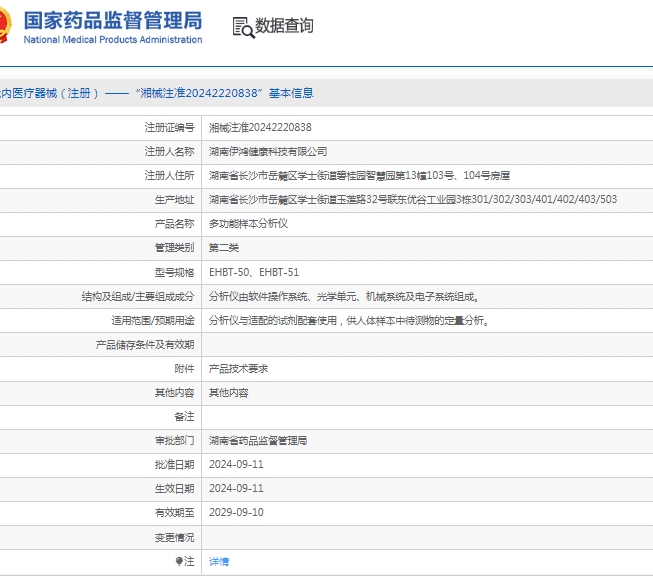Click the 生产地址 production address value
Screen dimensions: 653x582
(x=412, y=200)
